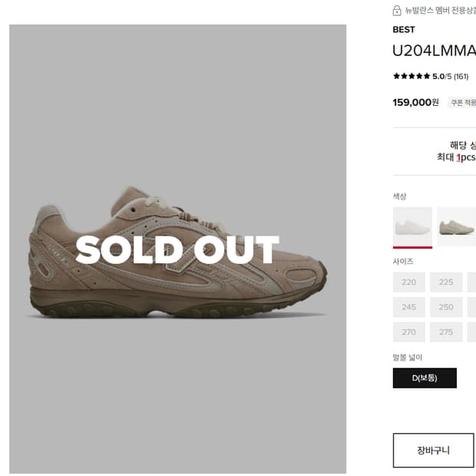Open the (161) reviews count link

pyautogui.click(x=461, y=76)
